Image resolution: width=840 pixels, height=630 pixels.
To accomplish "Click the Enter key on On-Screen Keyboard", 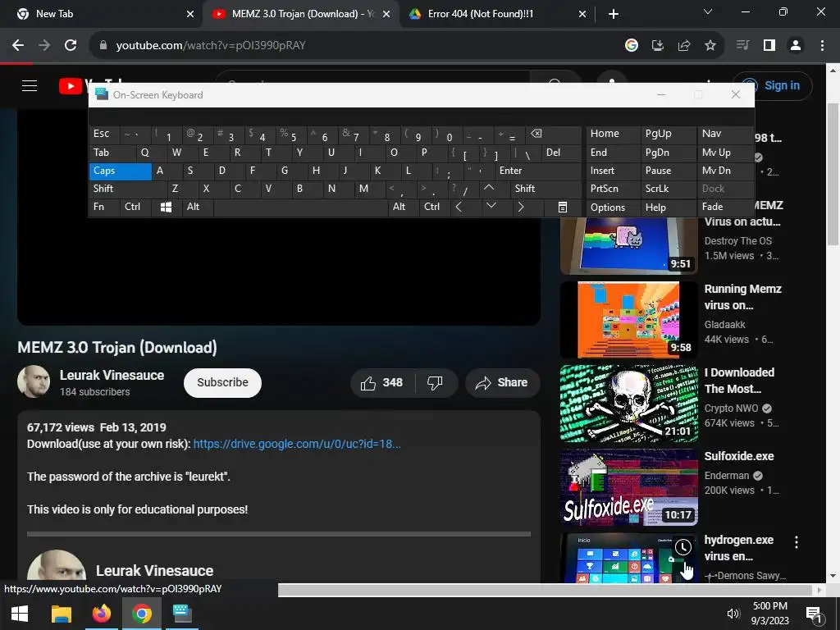I will [x=538, y=171].
